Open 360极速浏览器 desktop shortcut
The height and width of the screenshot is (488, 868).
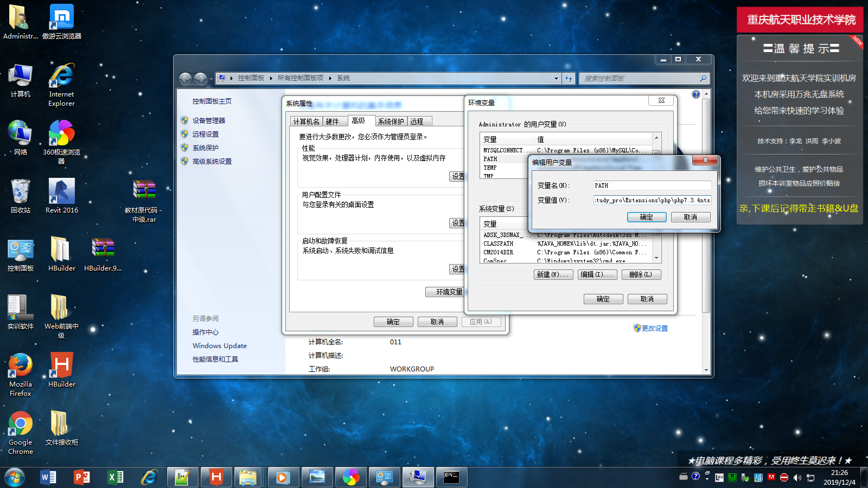point(62,142)
